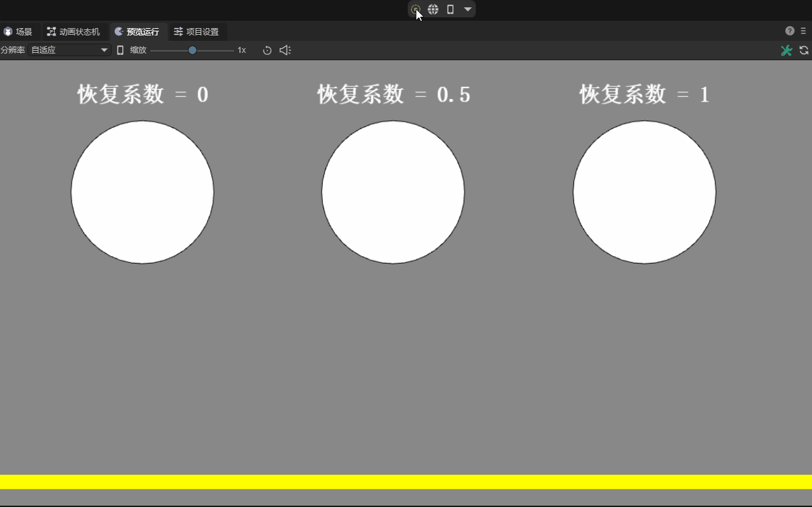Switch to the 动画状态机 tab

pos(75,31)
